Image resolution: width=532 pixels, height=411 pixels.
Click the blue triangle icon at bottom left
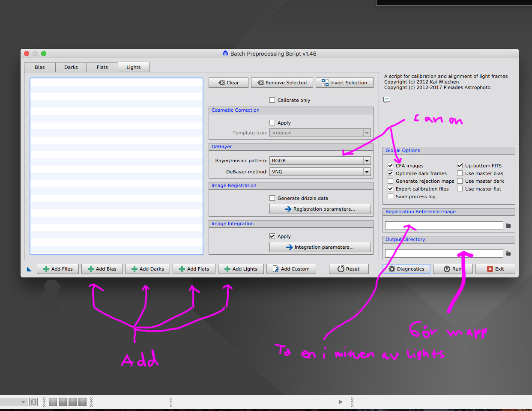coord(29,269)
